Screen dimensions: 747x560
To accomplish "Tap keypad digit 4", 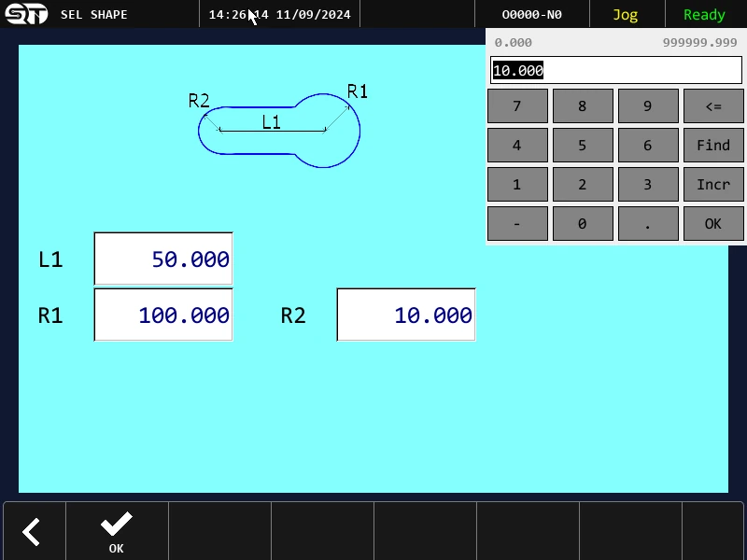I will [x=517, y=146].
